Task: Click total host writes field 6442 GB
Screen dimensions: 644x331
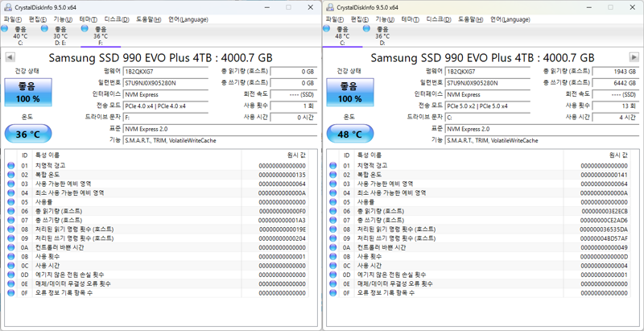Action: point(615,83)
